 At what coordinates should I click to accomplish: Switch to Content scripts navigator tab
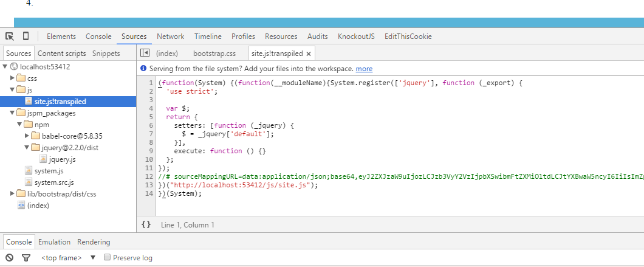point(61,54)
